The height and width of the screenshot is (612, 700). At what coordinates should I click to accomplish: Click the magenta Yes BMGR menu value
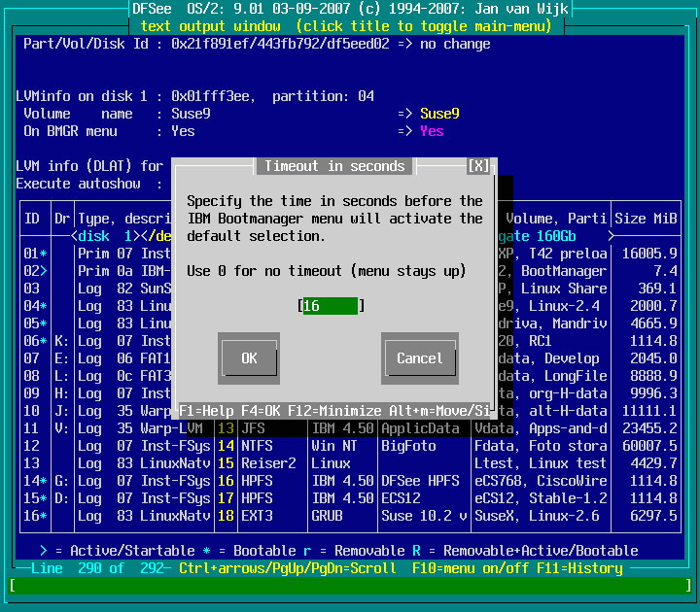432,131
